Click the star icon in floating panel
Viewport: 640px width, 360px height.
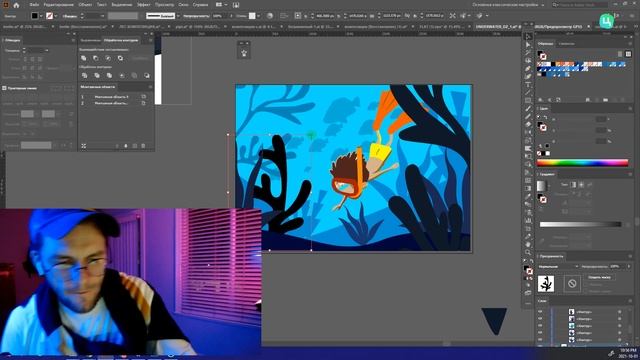coord(244,53)
